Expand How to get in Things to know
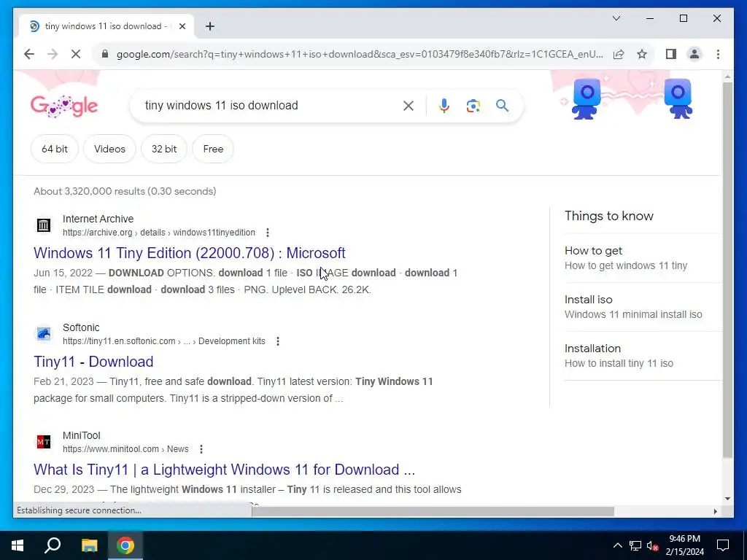Screen dimensions: 747x560 642,258
